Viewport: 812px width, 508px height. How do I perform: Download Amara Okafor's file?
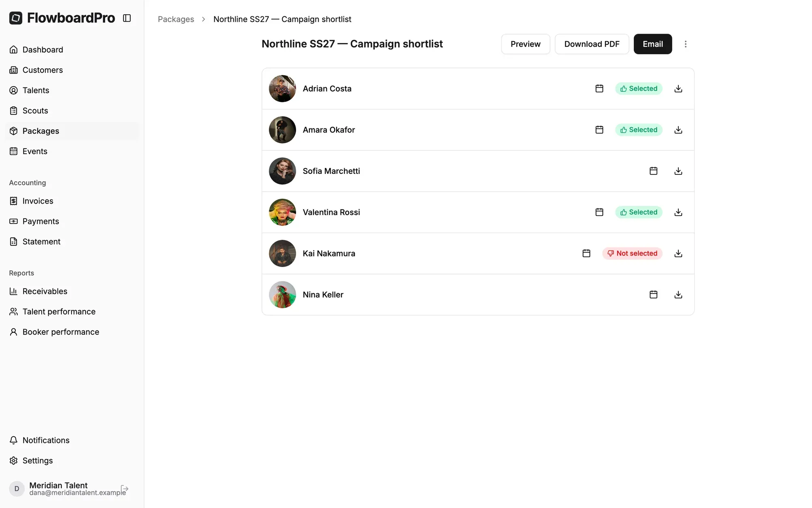tap(678, 130)
